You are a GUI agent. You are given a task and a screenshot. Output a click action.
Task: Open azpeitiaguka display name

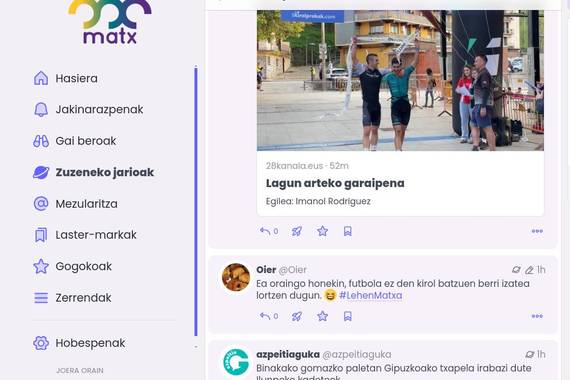coord(288,355)
